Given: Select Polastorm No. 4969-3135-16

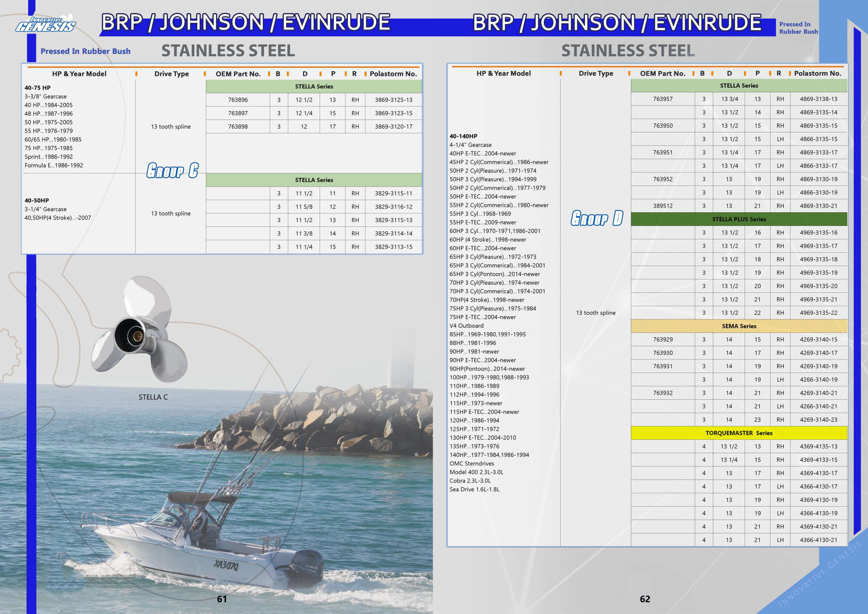Looking at the screenshot, I should 819,233.
